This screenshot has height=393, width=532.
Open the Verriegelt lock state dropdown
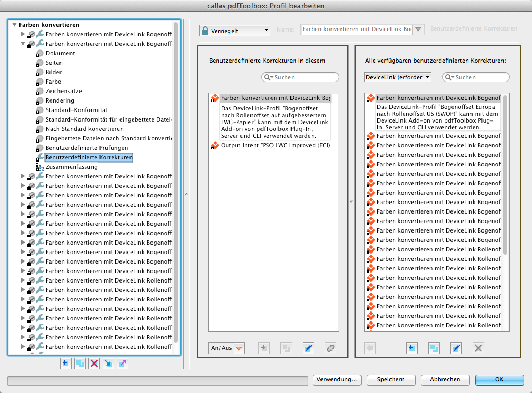(x=235, y=31)
